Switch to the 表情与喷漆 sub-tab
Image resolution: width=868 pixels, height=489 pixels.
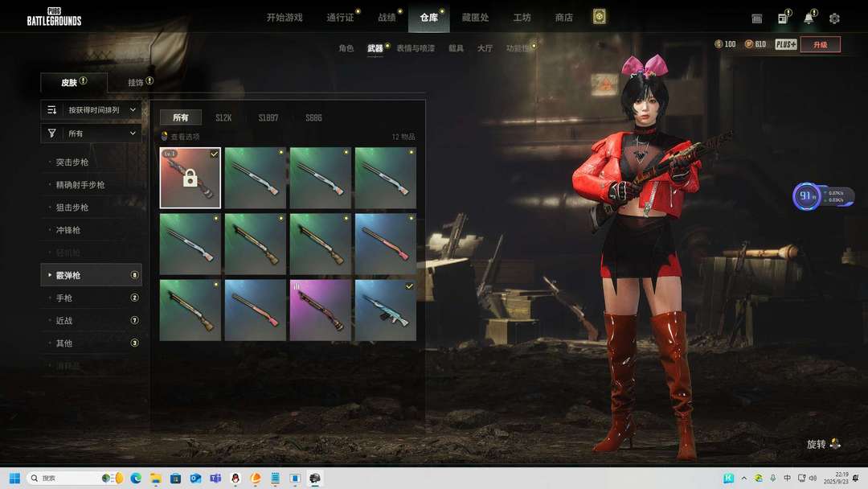click(416, 48)
